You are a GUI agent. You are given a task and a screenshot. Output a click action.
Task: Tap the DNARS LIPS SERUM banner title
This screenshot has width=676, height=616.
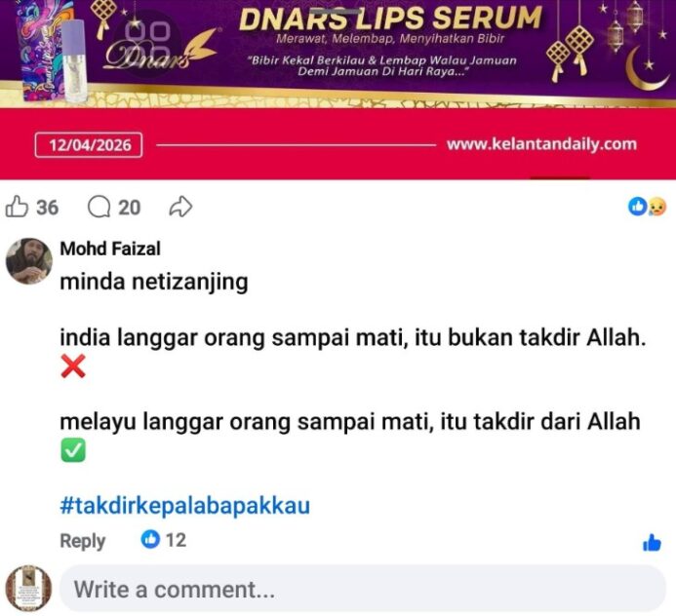click(x=390, y=19)
